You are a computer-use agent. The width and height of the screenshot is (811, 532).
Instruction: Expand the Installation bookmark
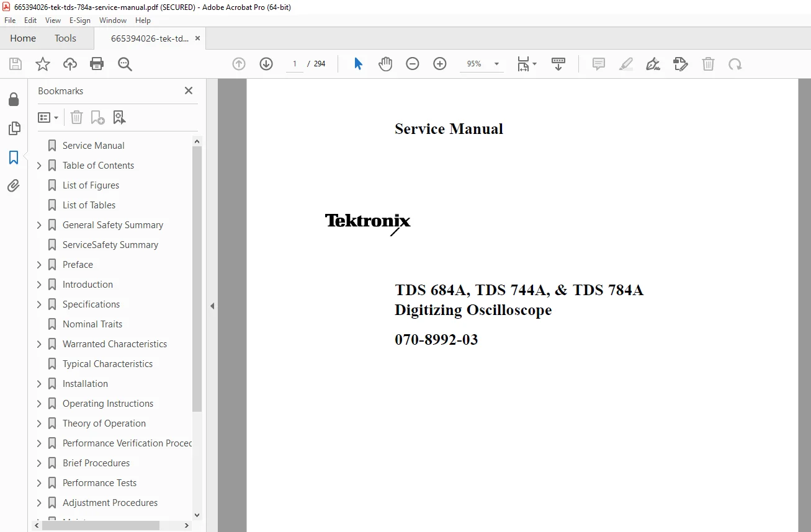pyautogui.click(x=39, y=384)
